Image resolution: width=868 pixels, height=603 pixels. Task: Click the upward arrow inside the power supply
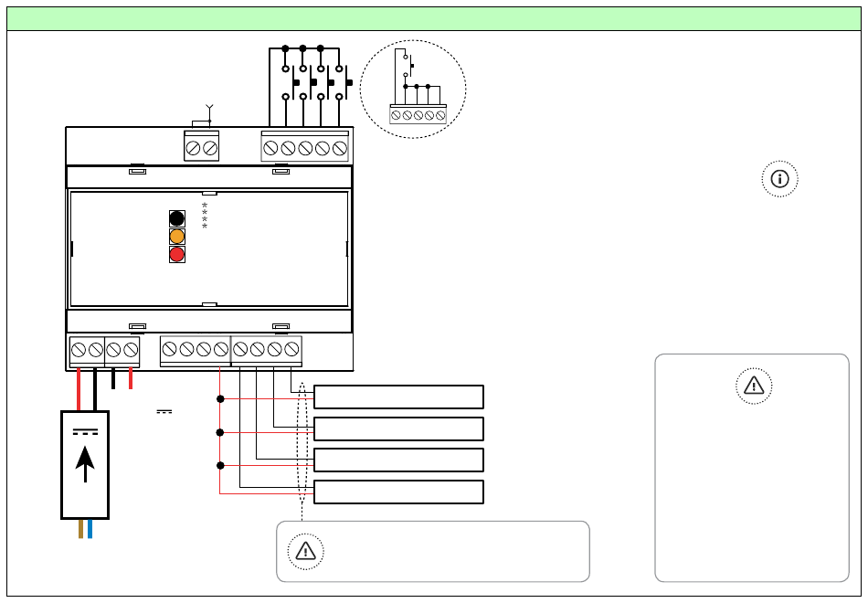click(85, 464)
